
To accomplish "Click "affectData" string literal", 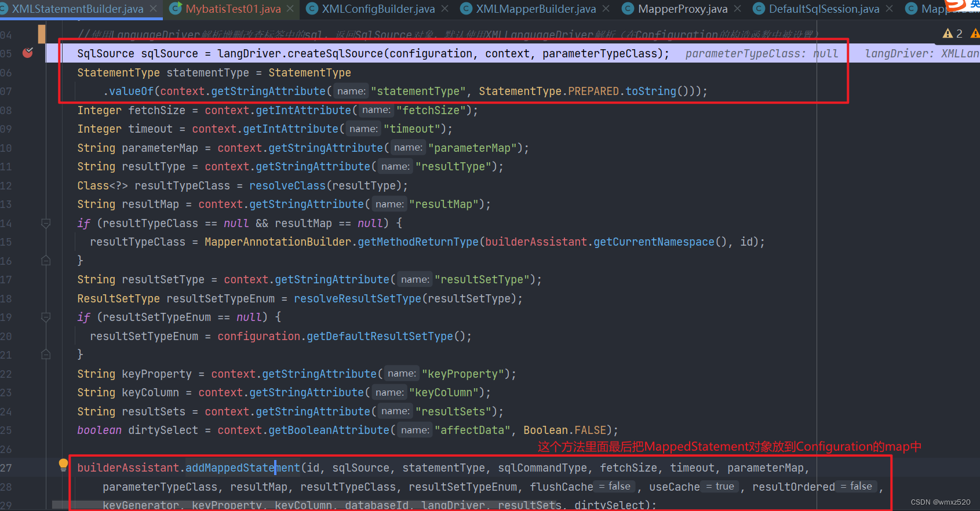I will (472, 430).
